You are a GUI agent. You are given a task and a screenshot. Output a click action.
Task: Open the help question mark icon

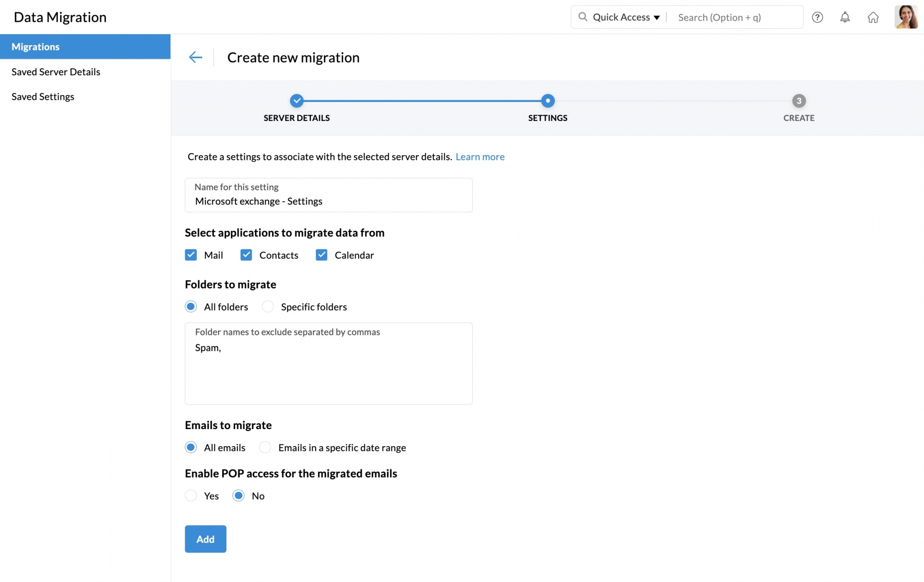[817, 17]
